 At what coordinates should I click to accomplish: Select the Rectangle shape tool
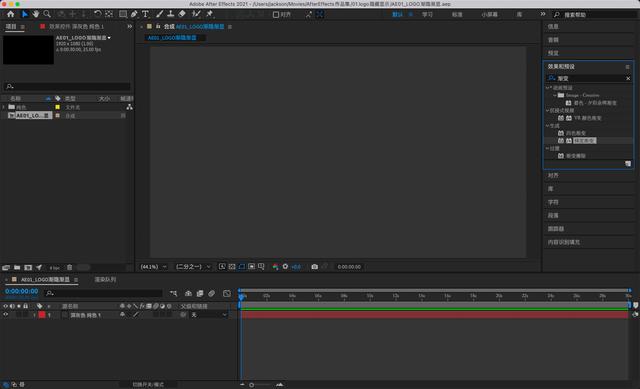click(x=122, y=14)
